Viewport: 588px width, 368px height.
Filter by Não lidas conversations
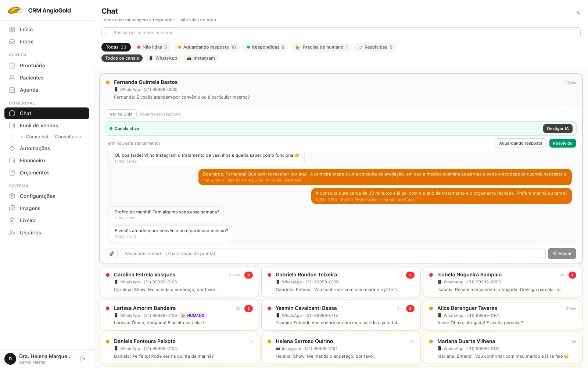click(x=152, y=47)
